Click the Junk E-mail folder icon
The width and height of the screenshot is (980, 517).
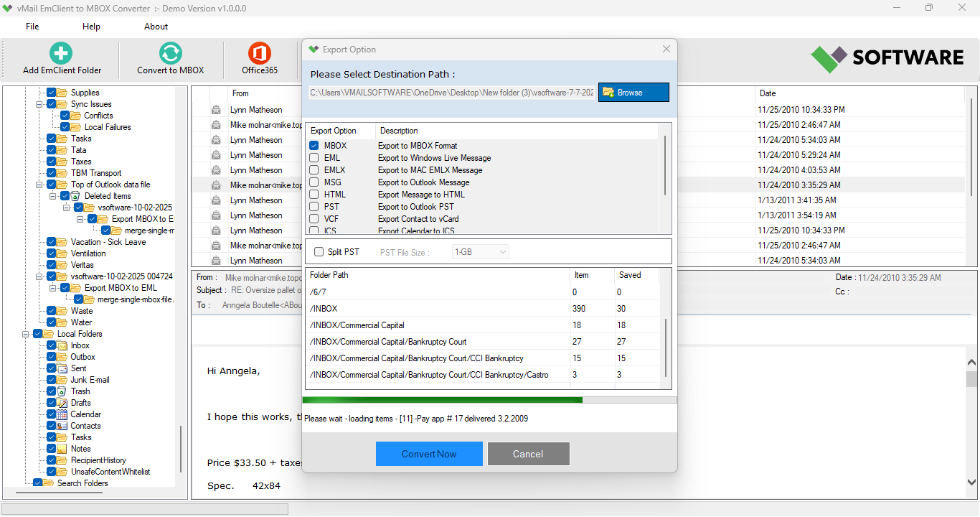[62, 380]
